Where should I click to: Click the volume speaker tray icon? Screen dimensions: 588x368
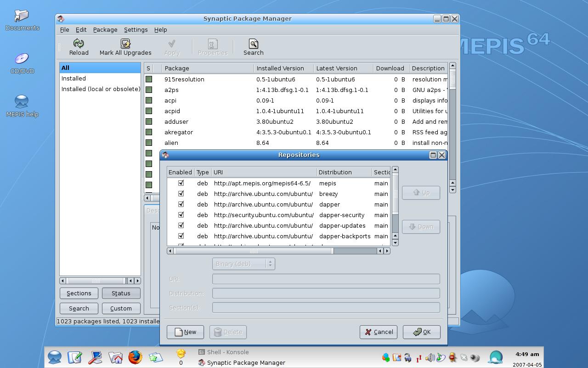pos(430,357)
